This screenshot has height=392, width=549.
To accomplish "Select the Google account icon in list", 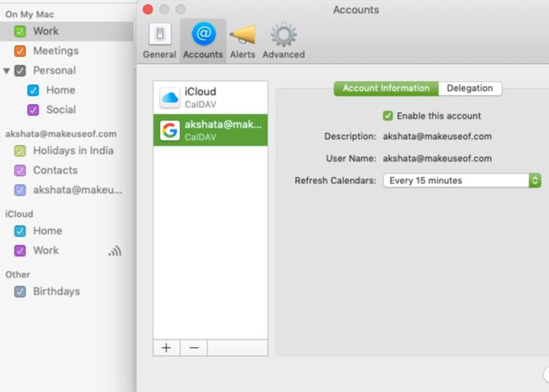I will pos(170,131).
